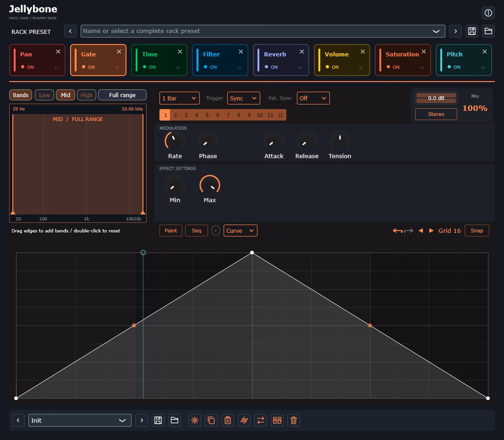Toggle the Snap button

click(x=477, y=231)
